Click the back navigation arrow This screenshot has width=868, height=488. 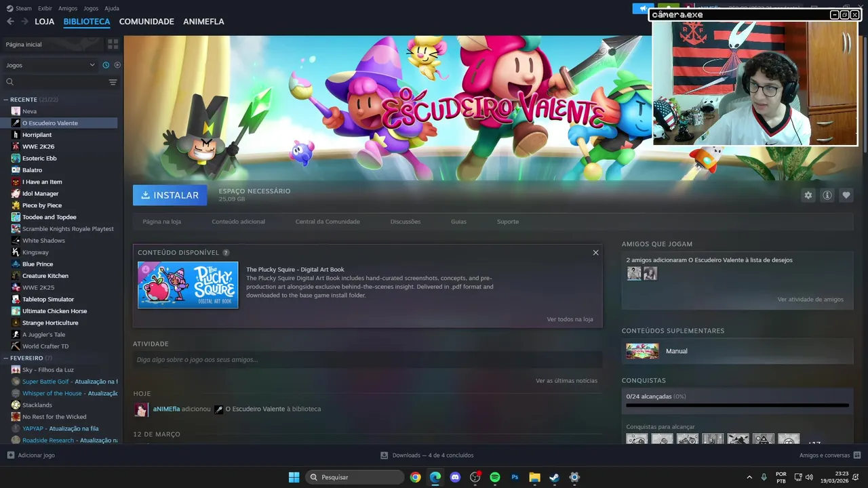click(x=10, y=22)
